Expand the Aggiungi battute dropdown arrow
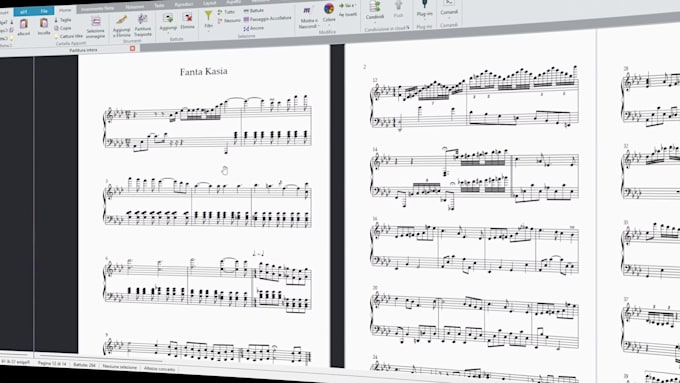 [x=168, y=33]
